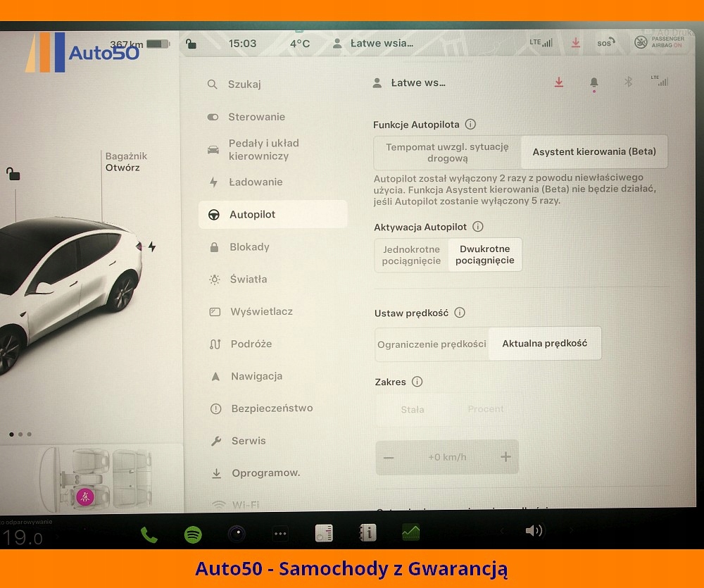The width and height of the screenshot is (704, 588).
Task: Open Ładowanie settings menu
Action: tap(272, 182)
